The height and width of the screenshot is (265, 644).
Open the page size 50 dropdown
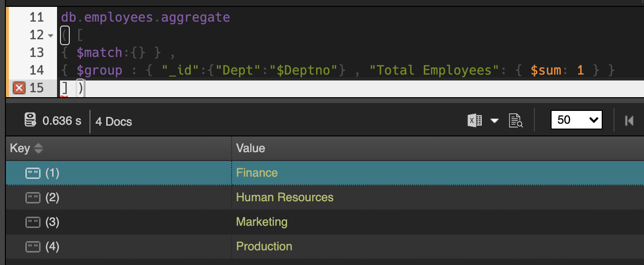[577, 120]
